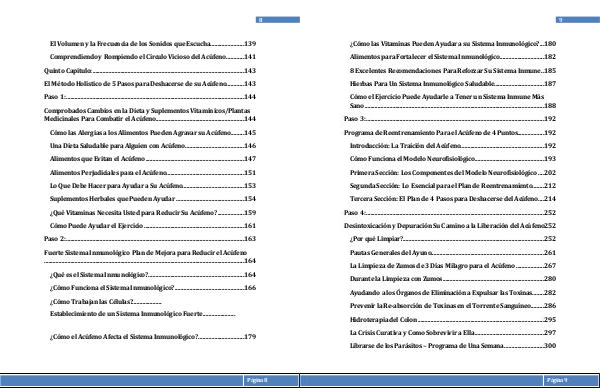Open 'Alimentos que Evitan el Acúfeno' entry
The height and width of the screenshot is (388, 600).
tap(153, 159)
